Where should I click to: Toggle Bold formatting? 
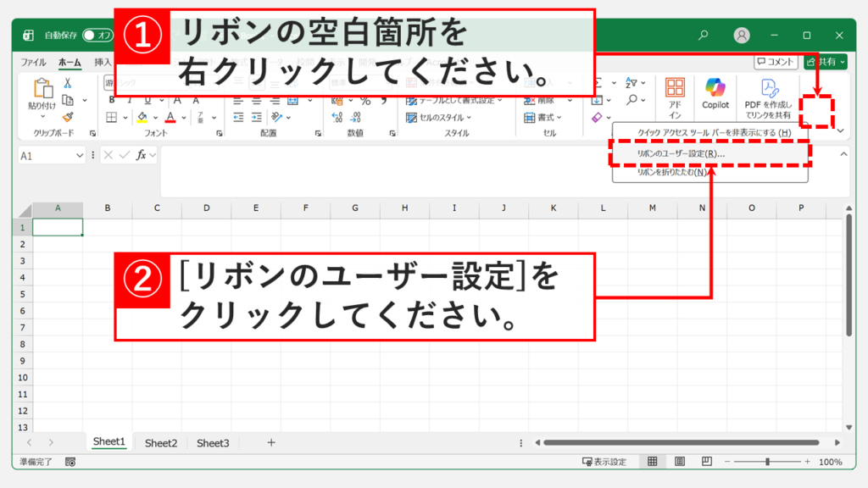112,100
